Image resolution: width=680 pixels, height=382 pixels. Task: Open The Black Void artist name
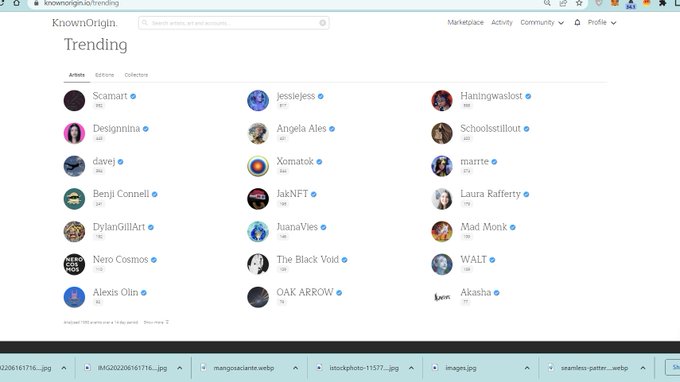coord(307,259)
